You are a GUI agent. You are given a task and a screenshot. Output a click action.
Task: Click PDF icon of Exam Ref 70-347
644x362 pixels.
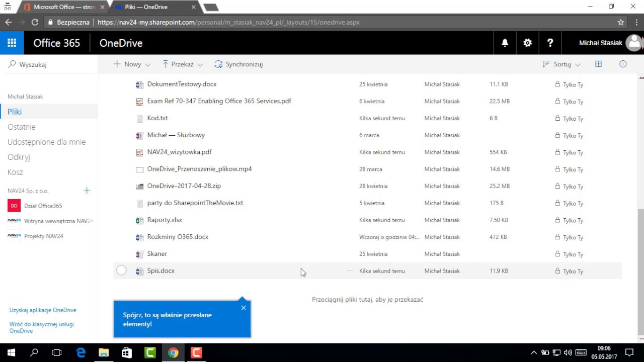[139, 102]
